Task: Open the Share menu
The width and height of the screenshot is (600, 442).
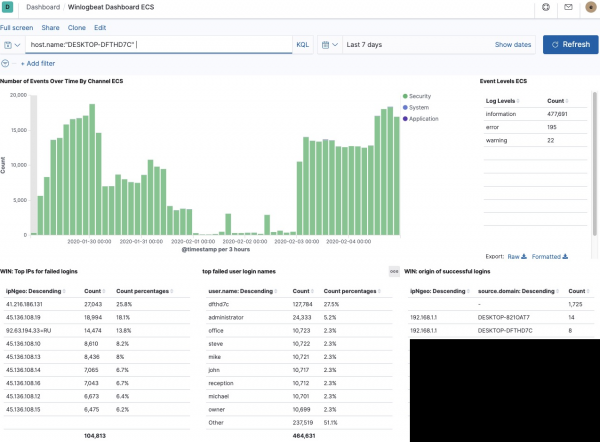Action: [x=50, y=28]
